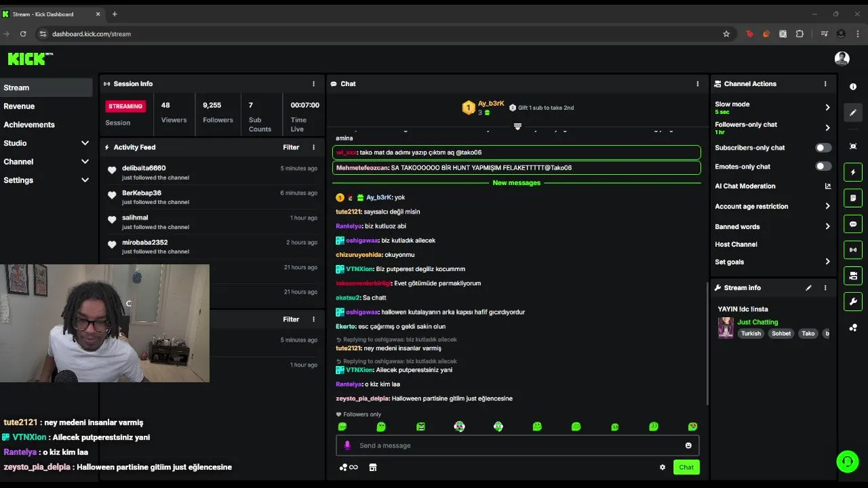Click the Kick logo
Viewport: 868px width, 488px height.
30,59
